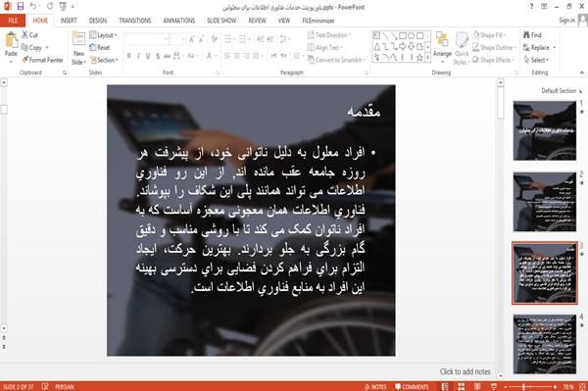Click zoom in plus button
The height and width of the screenshot is (391, 588).
pyautogui.click(x=555, y=386)
